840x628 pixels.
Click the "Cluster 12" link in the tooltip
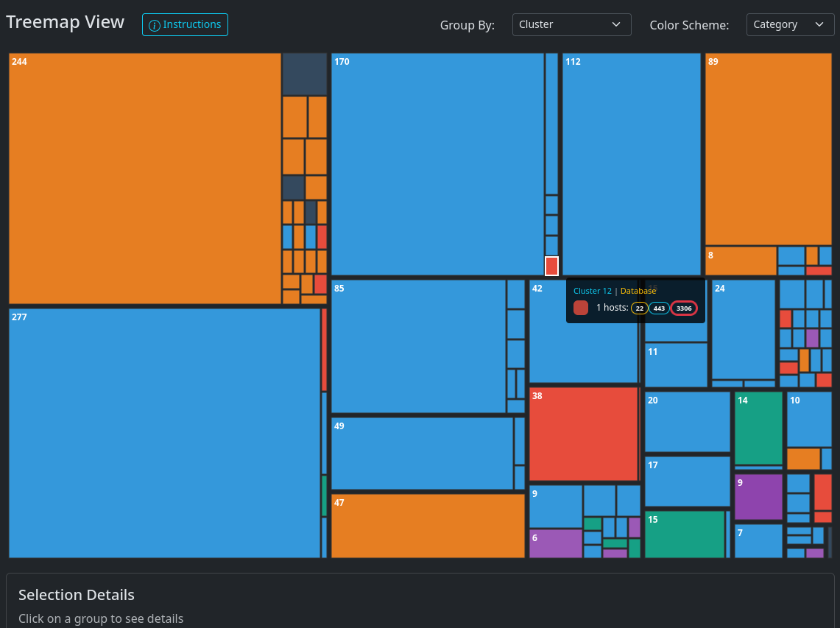click(592, 290)
